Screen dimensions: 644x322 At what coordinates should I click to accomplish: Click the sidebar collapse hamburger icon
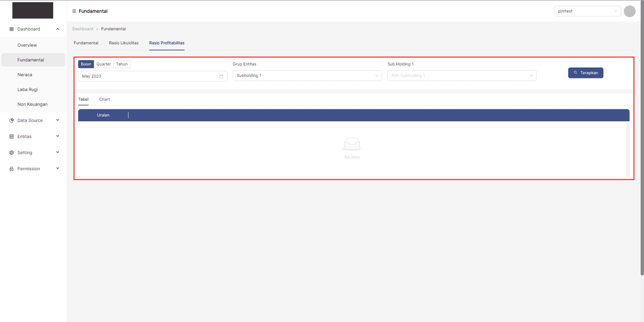(74, 11)
